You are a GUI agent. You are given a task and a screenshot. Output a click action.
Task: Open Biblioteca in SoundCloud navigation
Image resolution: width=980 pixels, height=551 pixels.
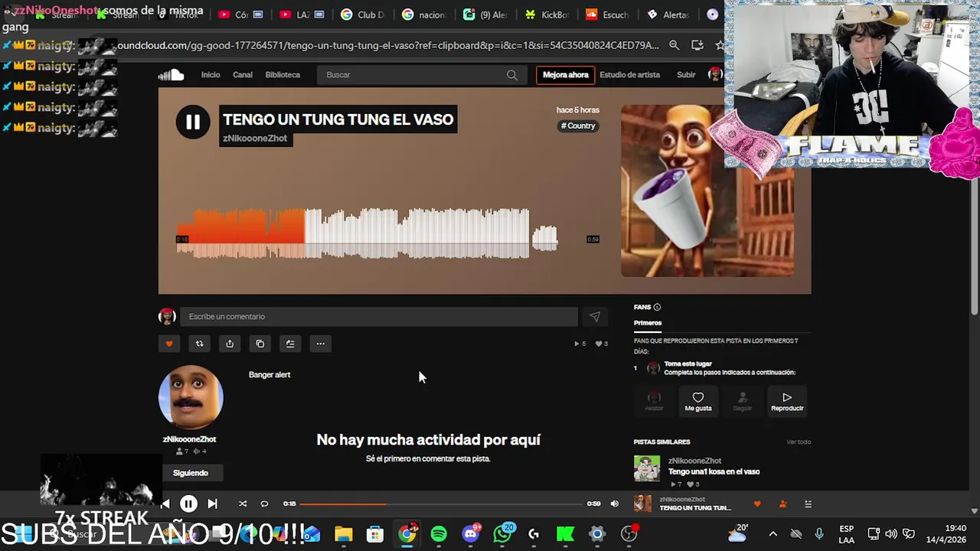[x=283, y=75]
